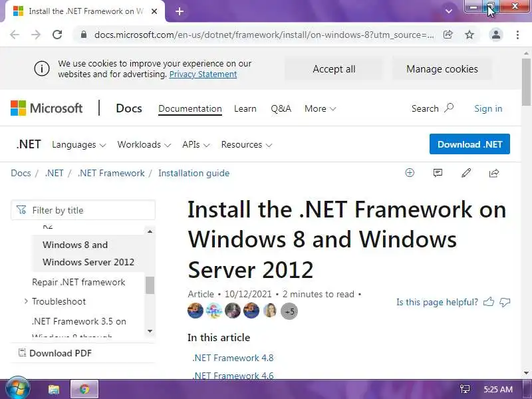532x399 pixels.
Task: Click the page vertical scrollbar thumb
Action: [x=526, y=82]
